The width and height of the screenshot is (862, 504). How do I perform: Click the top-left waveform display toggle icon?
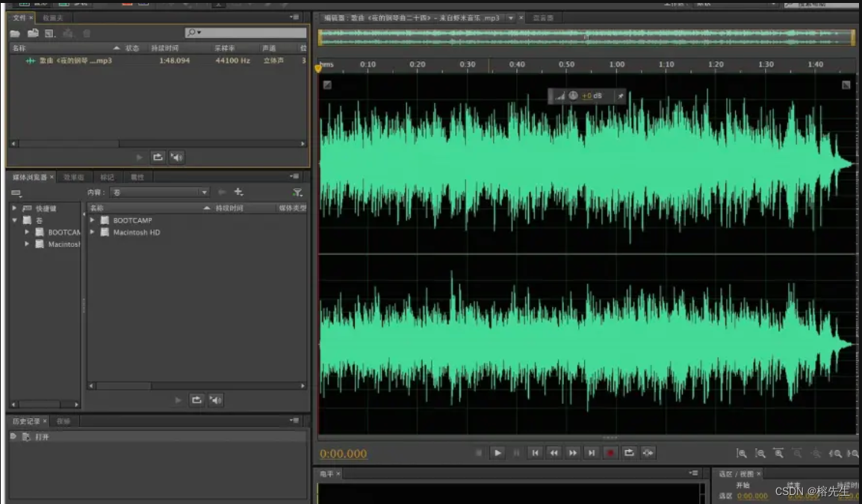(x=327, y=85)
